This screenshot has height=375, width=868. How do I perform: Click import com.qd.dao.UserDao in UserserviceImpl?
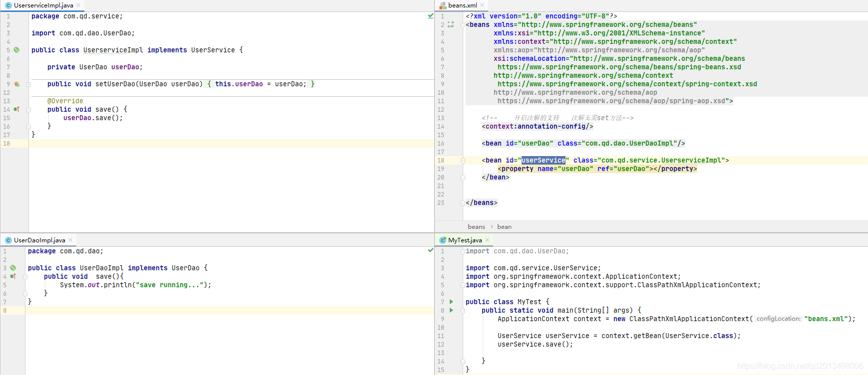tap(83, 33)
